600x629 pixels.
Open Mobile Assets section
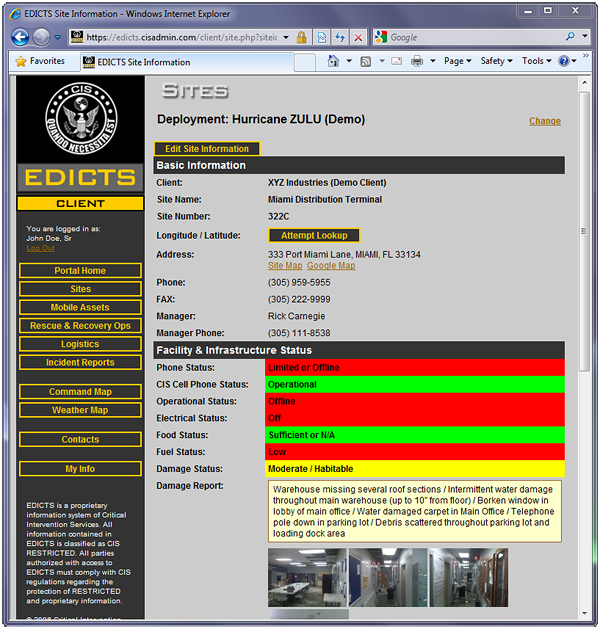click(80, 308)
